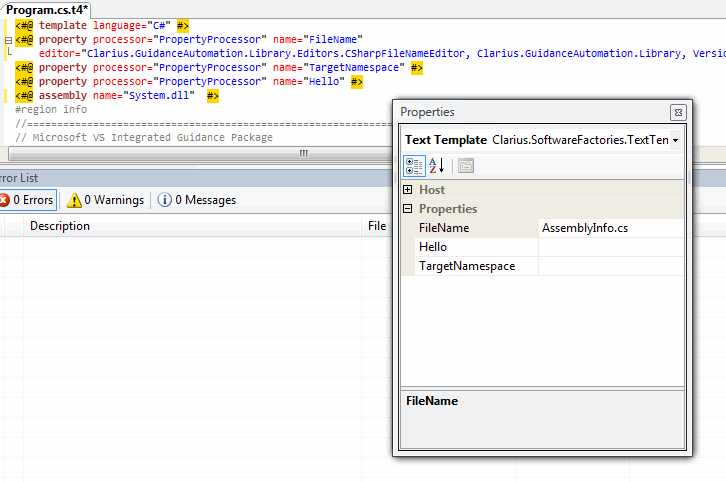Click the name="Hello" directive text

308,81
